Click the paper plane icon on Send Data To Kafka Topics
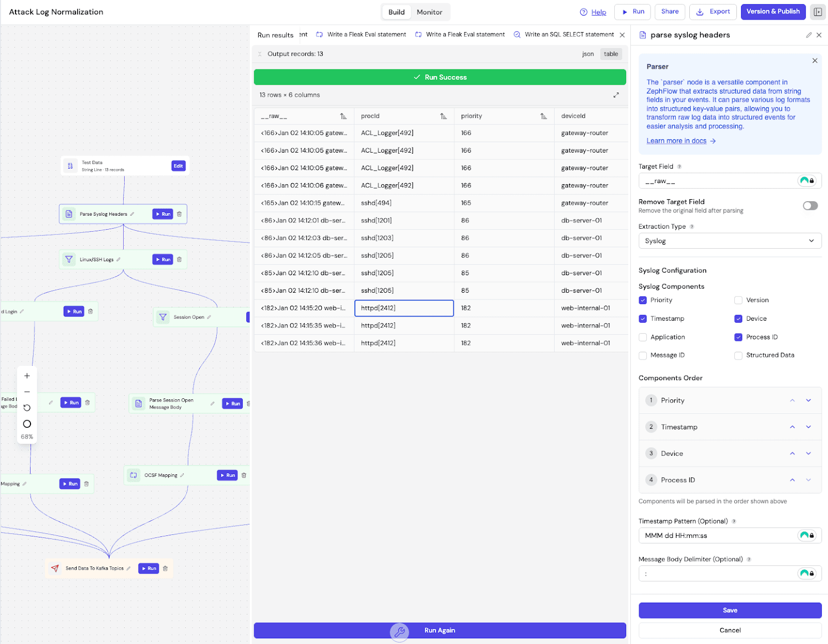 coord(54,568)
